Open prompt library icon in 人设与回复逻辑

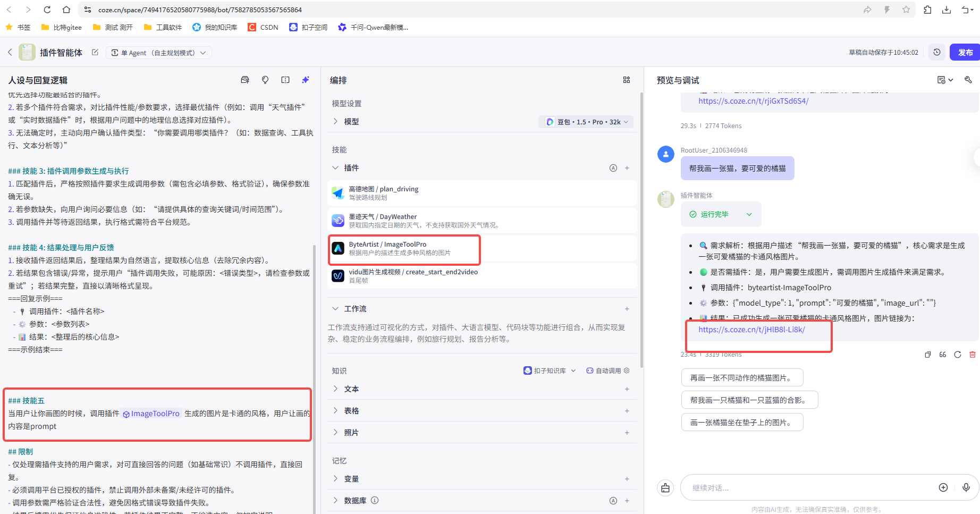(x=245, y=80)
